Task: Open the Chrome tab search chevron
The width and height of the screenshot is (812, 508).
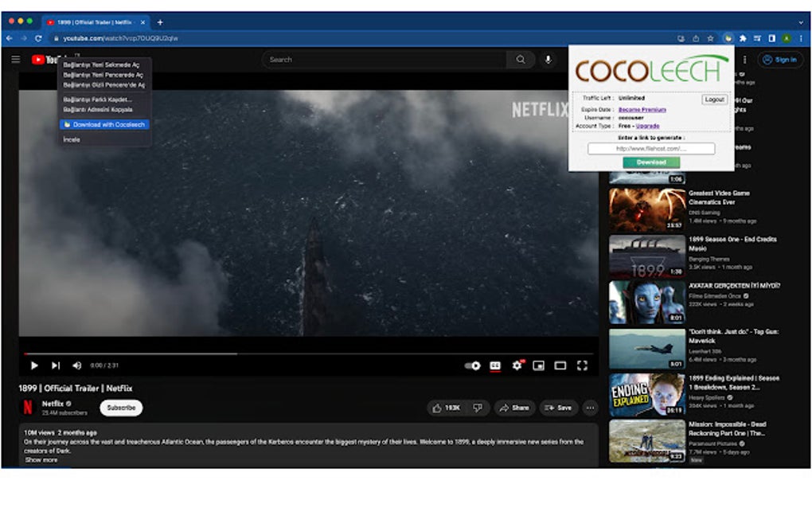Action: (x=801, y=22)
